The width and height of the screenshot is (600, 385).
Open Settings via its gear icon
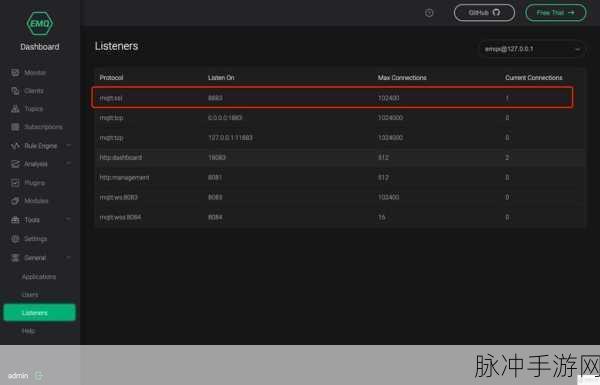click(15, 239)
